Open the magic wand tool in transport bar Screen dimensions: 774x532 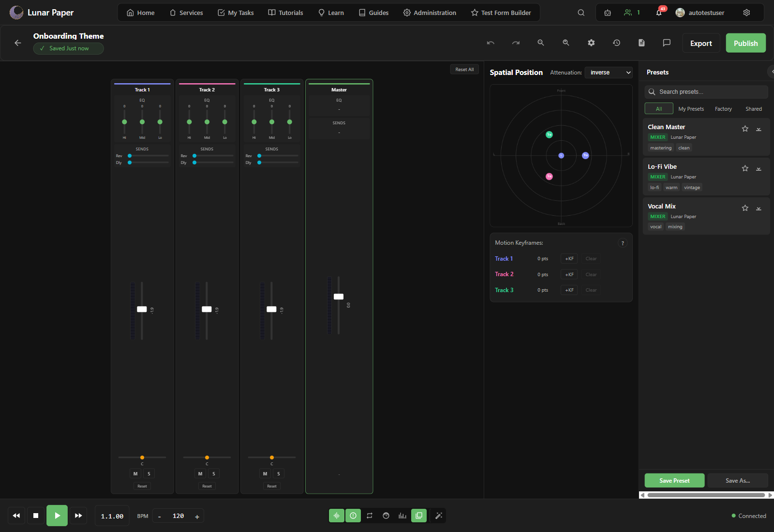[439, 516]
